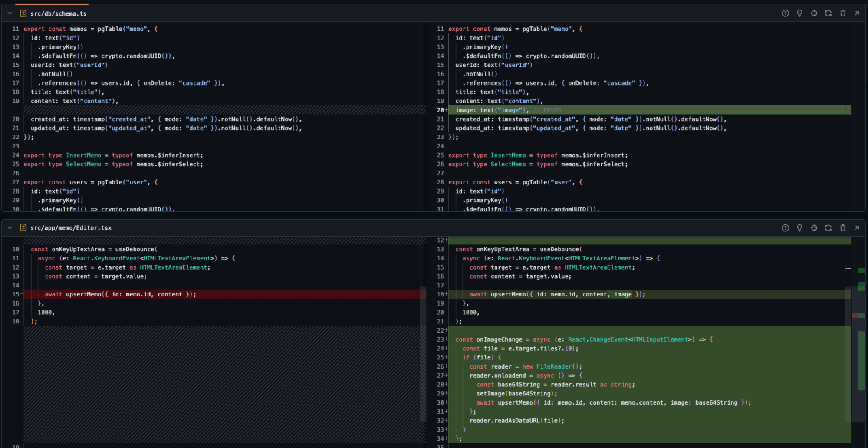The width and height of the screenshot is (868, 448).
Task: Click the modified-file icon beside src/db/schema.ts
Action: [23, 13]
